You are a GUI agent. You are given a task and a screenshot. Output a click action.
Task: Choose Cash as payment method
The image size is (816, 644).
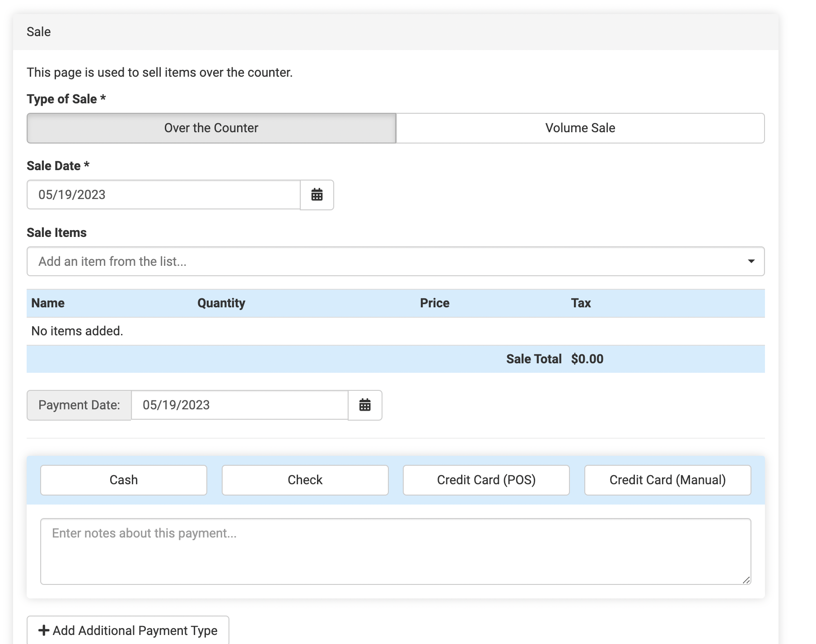click(x=124, y=480)
